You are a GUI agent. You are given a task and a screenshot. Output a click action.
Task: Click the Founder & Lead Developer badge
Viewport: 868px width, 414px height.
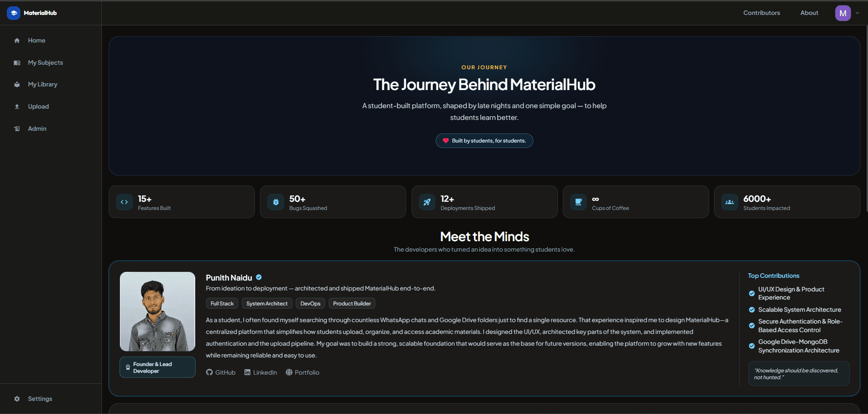tap(158, 367)
